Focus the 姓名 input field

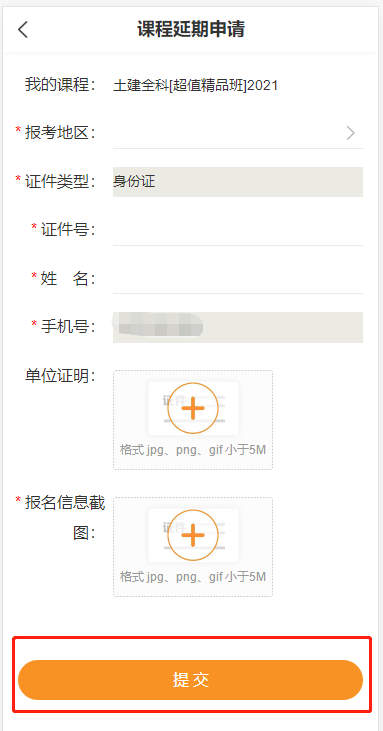(238, 278)
